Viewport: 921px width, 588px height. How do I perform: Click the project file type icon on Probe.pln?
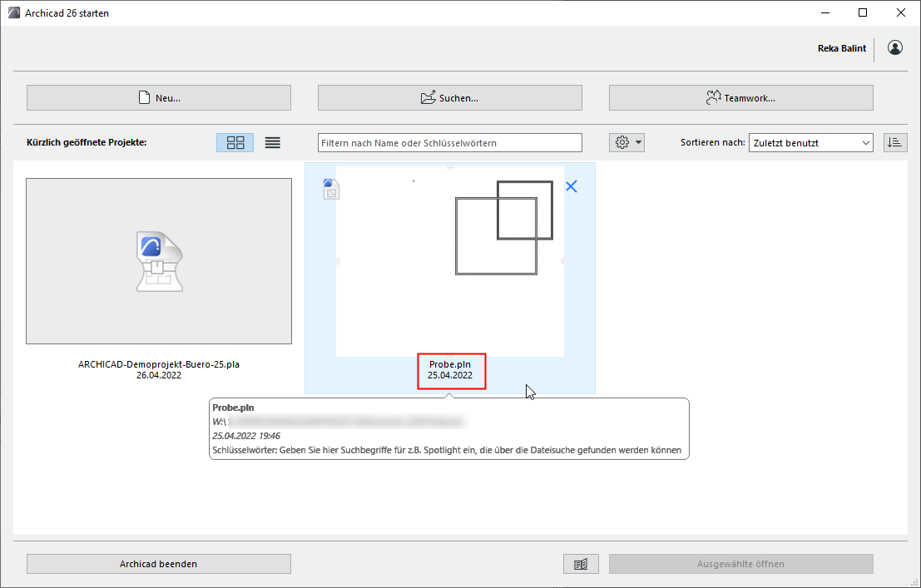(331, 189)
